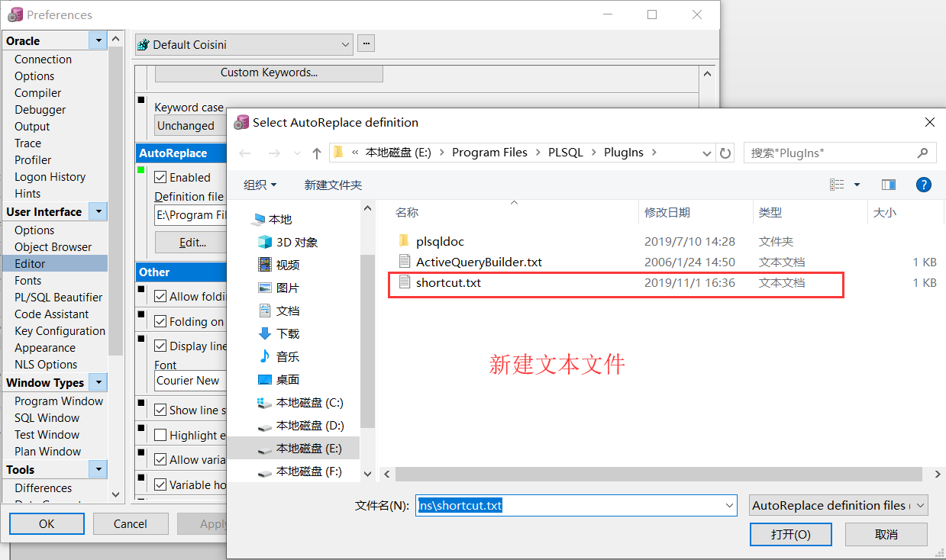The image size is (946, 560).
Task: Enable the Highlight edit line checkbox
Action: tap(160, 435)
